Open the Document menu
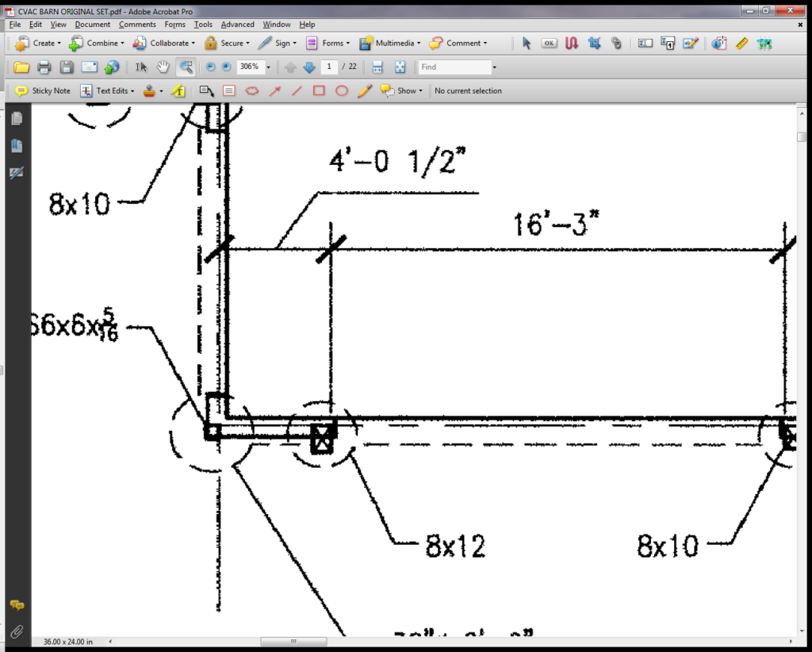The height and width of the screenshot is (652, 812). click(x=92, y=25)
